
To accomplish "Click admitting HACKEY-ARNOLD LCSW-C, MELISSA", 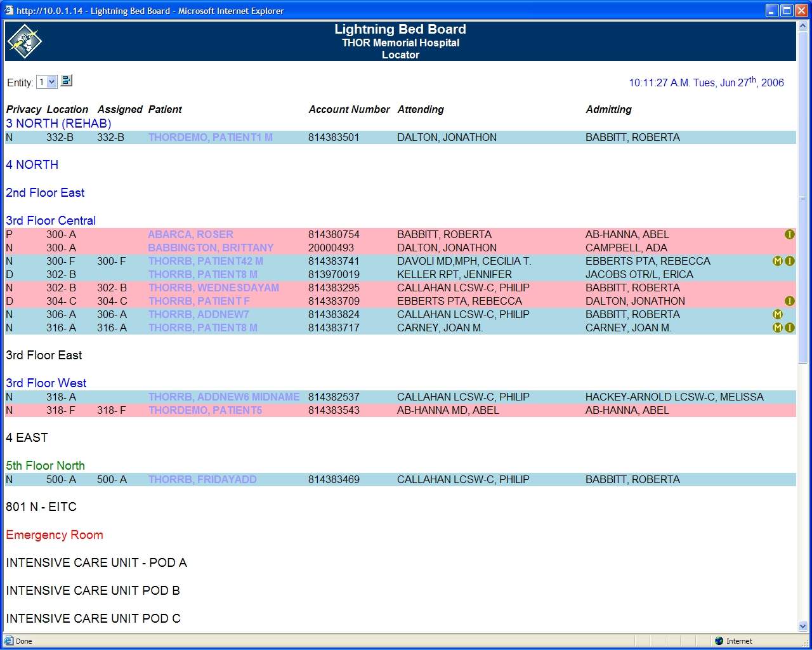I will (x=674, y=397).
